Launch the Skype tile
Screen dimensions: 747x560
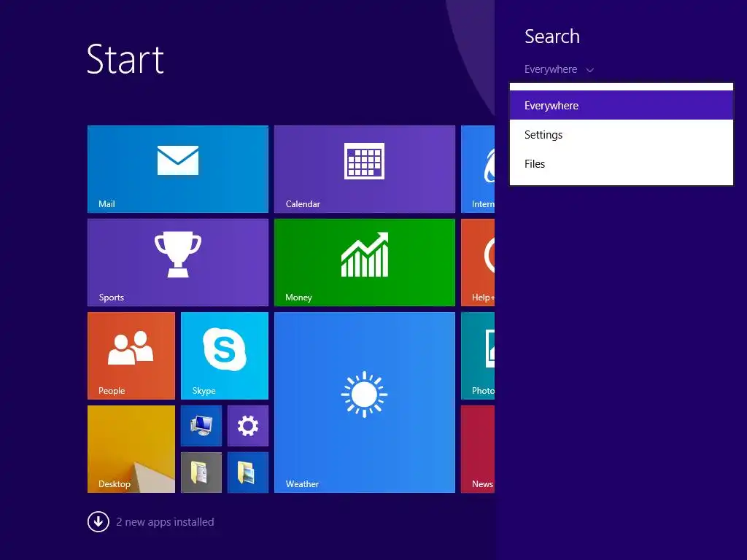pyautogui.click(x=225, y=356)
